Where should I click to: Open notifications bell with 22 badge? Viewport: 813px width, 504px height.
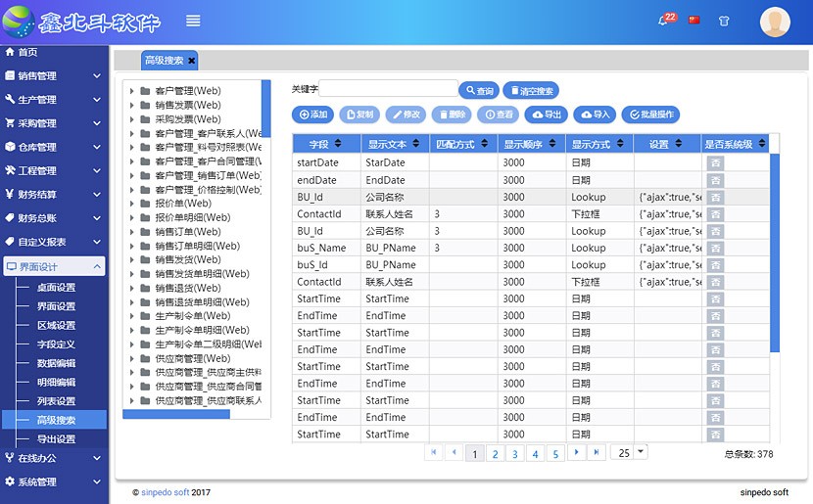(664, 21)
